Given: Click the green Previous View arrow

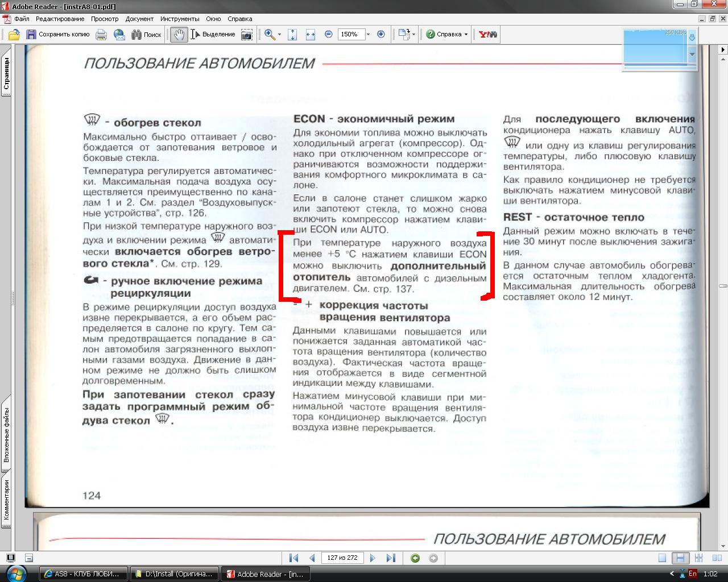Looking at the screenshot, I should tap(415, 558).
